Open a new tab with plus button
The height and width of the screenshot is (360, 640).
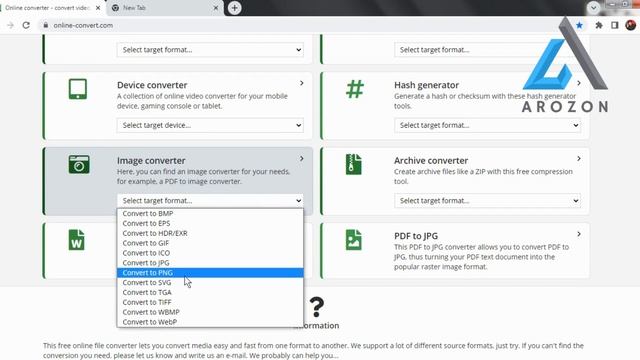234,8
